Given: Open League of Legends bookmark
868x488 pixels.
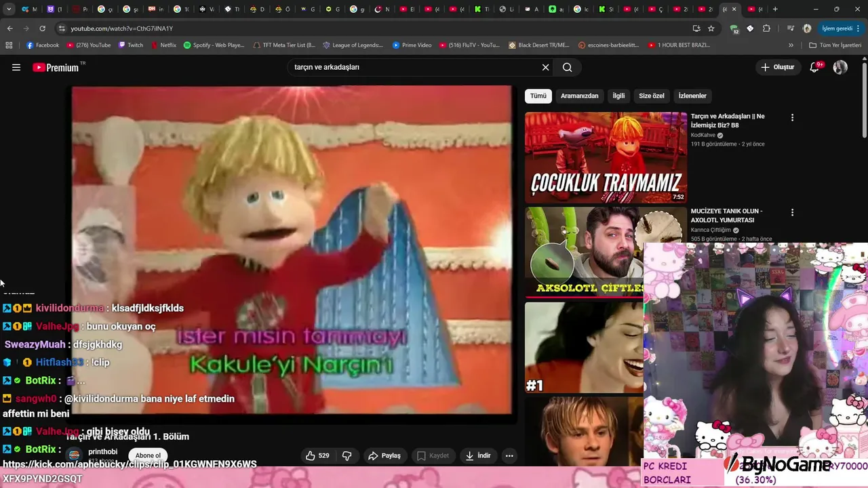Looking at the screenshot, I should coord(353,45).
